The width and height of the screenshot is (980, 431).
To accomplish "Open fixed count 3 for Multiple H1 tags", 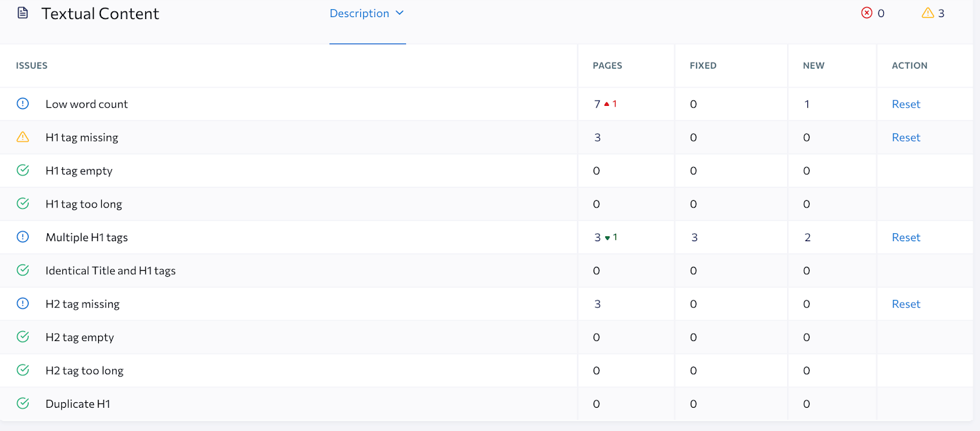I will [695, 238].
